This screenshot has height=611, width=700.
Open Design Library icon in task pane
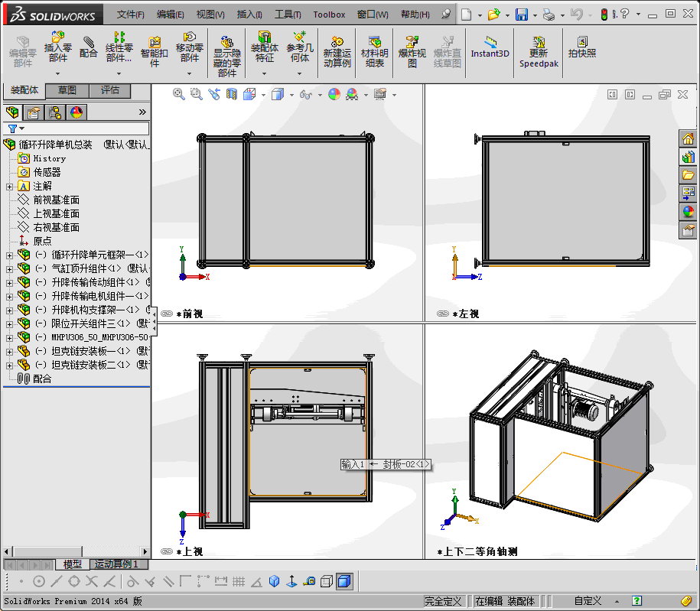point(688,157)
